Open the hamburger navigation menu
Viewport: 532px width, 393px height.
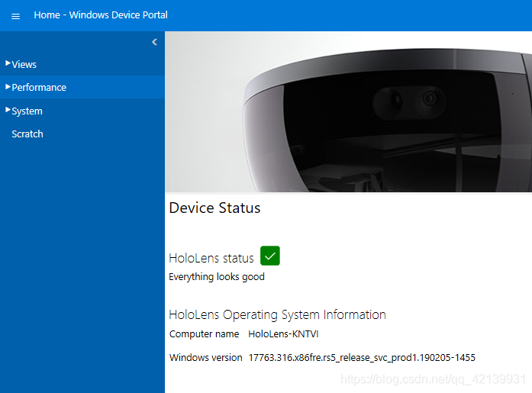click(x=15, y=16)
